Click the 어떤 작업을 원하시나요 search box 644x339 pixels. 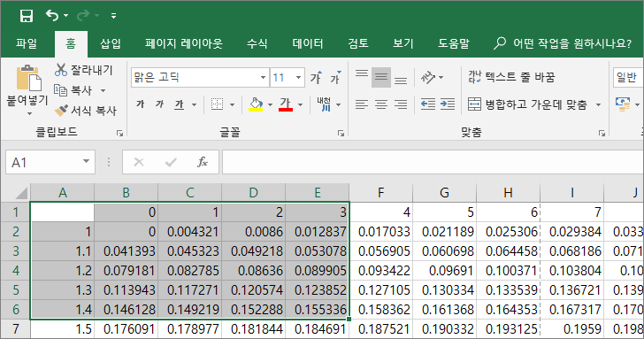click(x=563, y=43)
